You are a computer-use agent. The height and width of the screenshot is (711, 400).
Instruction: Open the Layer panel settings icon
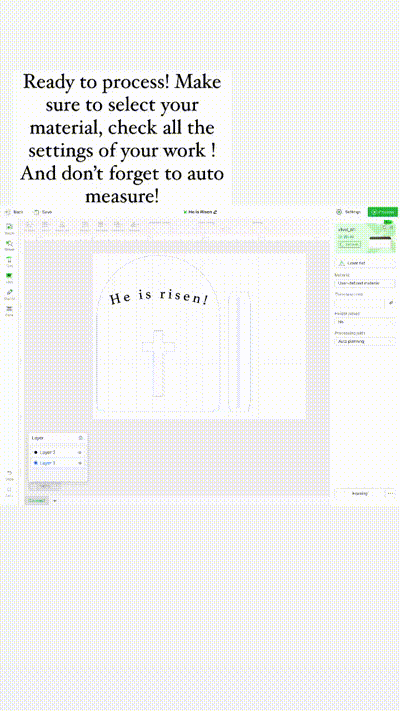80,438
